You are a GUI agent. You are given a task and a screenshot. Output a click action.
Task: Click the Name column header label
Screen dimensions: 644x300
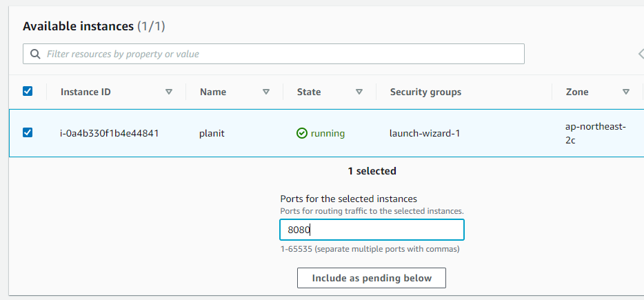coord(213,92)
